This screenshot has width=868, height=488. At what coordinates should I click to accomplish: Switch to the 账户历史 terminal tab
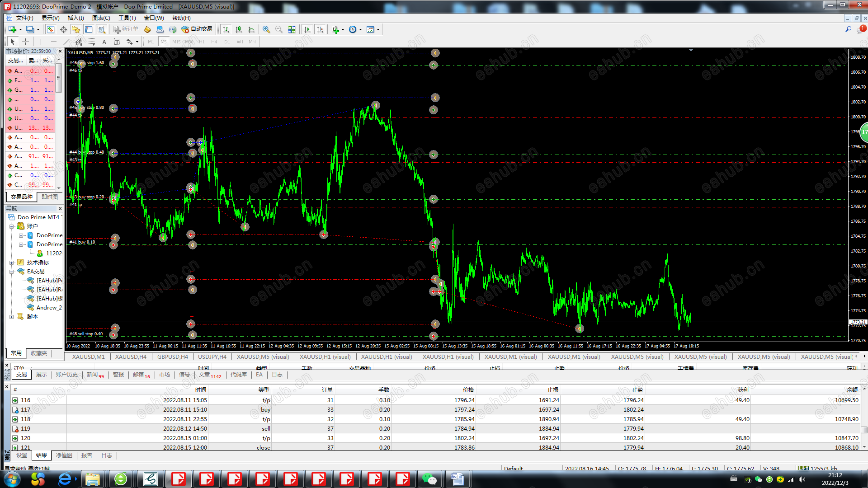tap(66, 375)
